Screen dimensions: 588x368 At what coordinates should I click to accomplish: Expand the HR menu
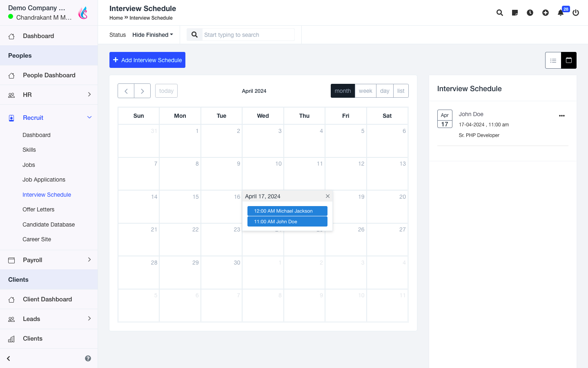click(x=49, y=95)
